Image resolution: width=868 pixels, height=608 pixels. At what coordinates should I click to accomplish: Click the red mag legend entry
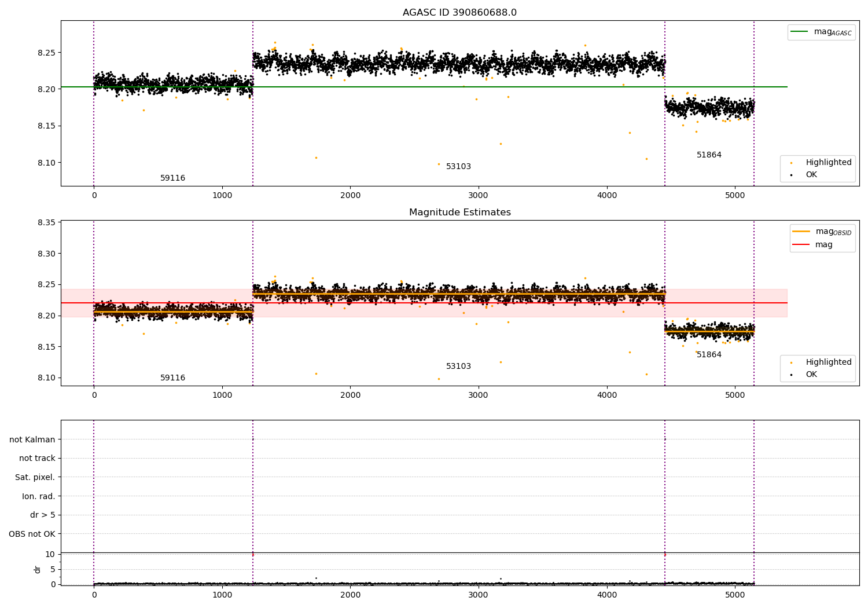(813, 244)
